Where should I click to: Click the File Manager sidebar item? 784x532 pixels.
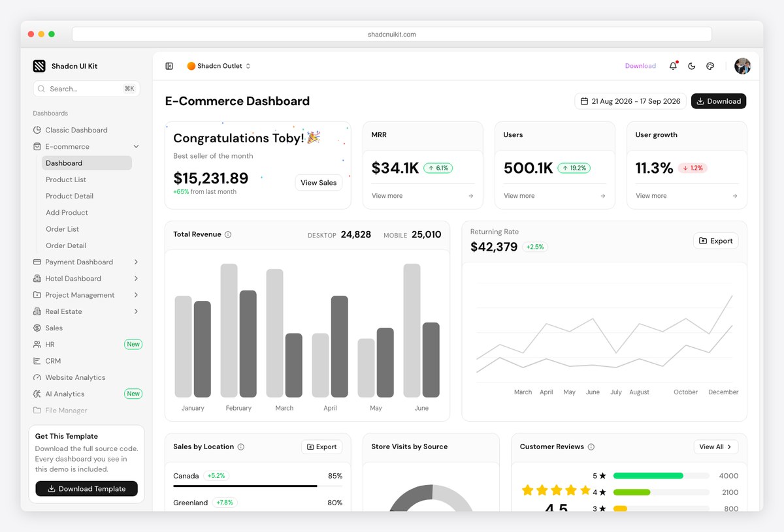point(66,411)
